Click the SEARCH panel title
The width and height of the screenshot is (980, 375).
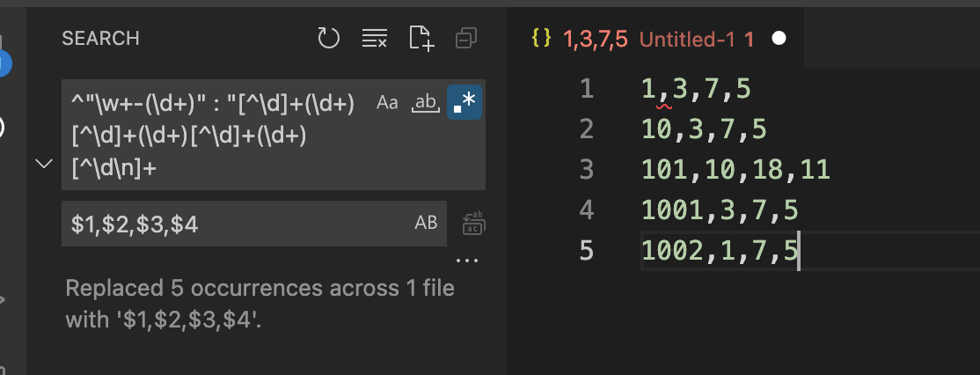[100, 39]
